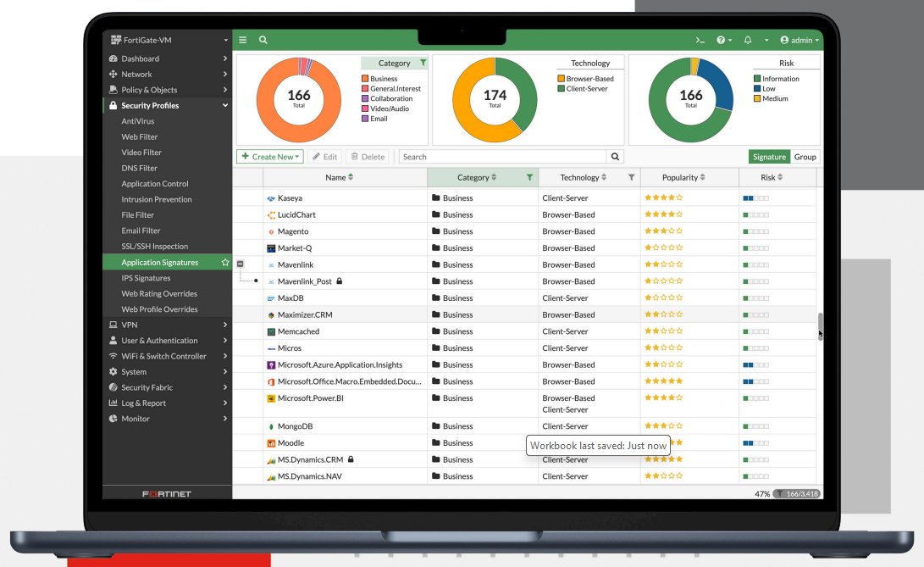The image size is (924, 567).
Task: Open the CLI console icon
Action: point(700,40)
